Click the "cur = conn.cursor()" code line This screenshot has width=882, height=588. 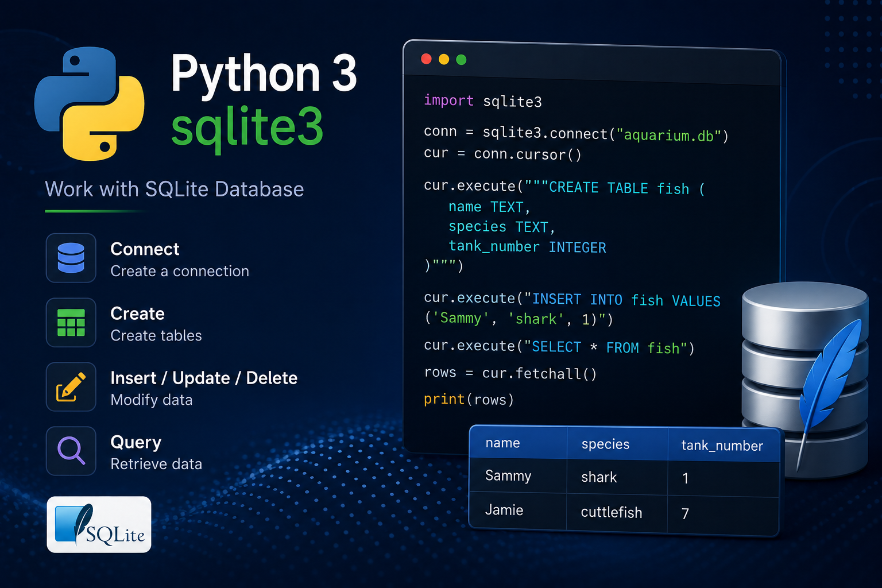tap(503, 154)
